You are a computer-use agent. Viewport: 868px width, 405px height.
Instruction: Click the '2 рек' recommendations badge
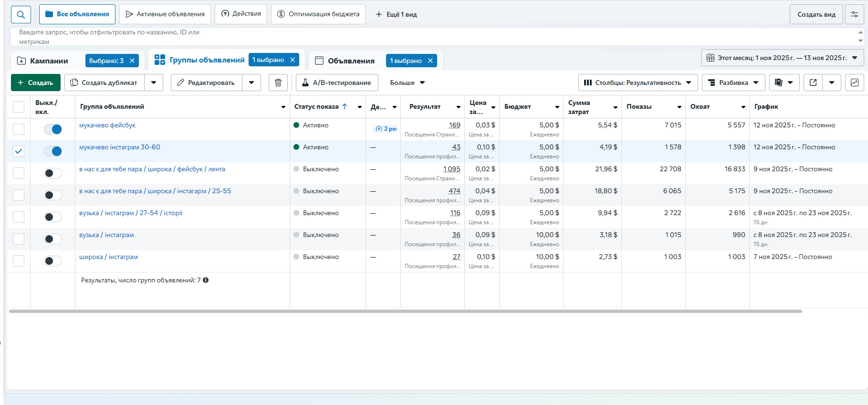pyautogui.click(x=386, y=129)
